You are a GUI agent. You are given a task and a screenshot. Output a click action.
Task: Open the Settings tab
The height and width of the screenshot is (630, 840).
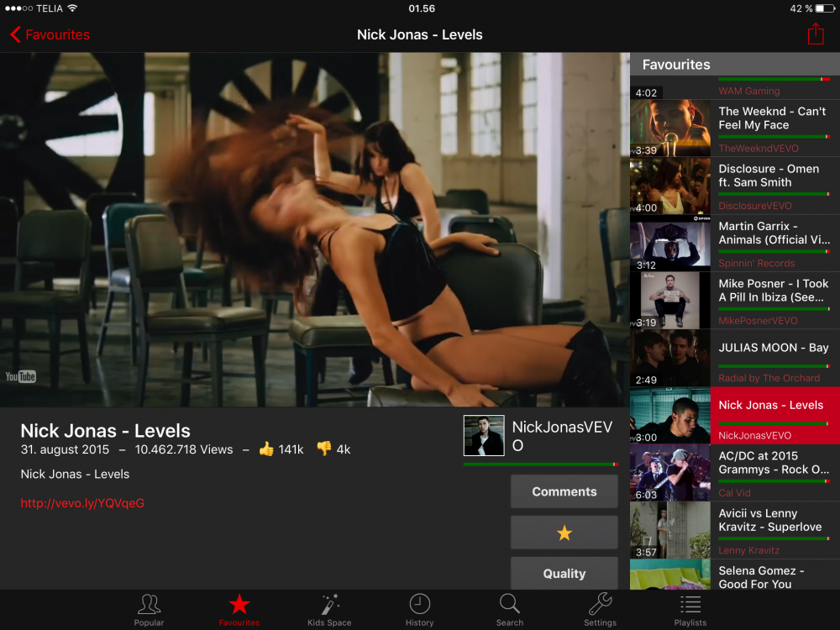click(x=600, y=610)
